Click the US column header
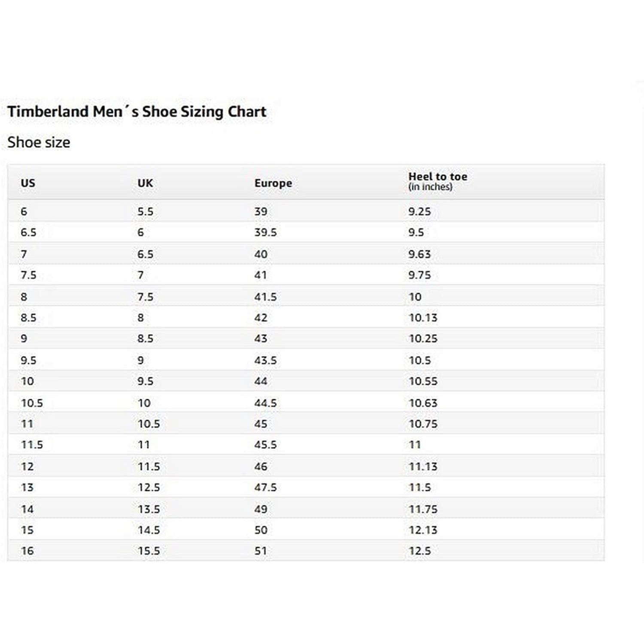 [x=28, y=183]
